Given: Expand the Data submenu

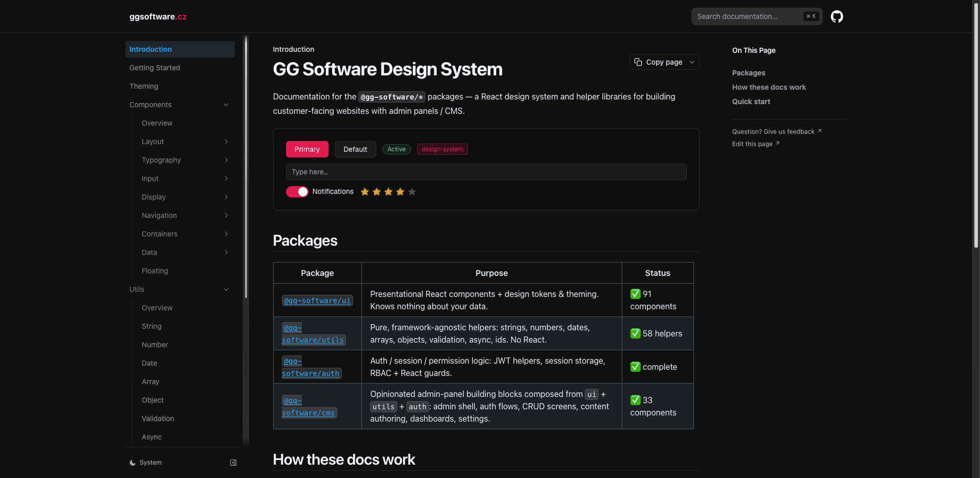Looking at the screenshot, I should [x=226, y=252].
